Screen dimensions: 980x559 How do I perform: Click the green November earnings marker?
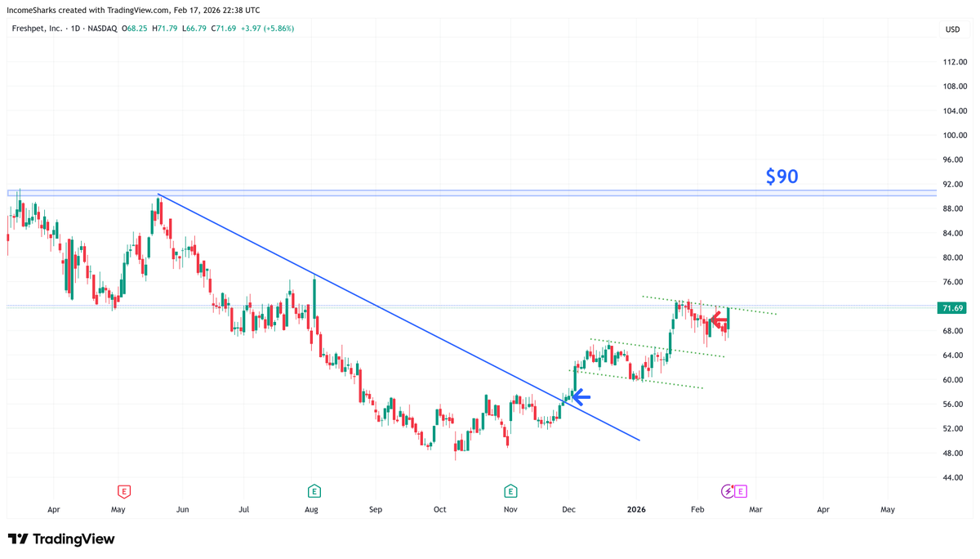coord(510,491)
